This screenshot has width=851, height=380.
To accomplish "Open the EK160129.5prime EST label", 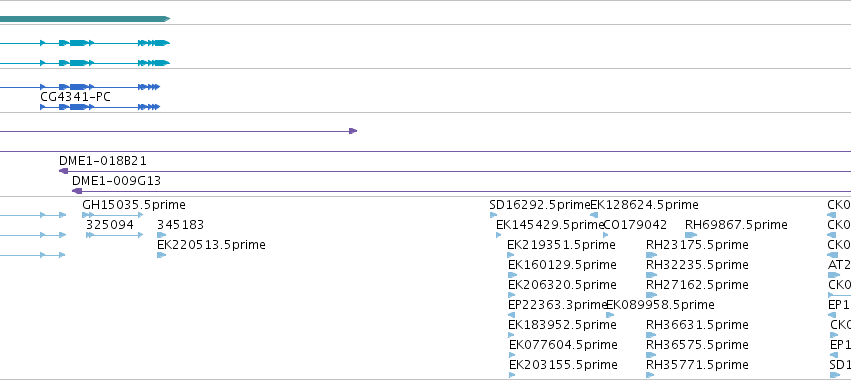I will coord(562,265).
